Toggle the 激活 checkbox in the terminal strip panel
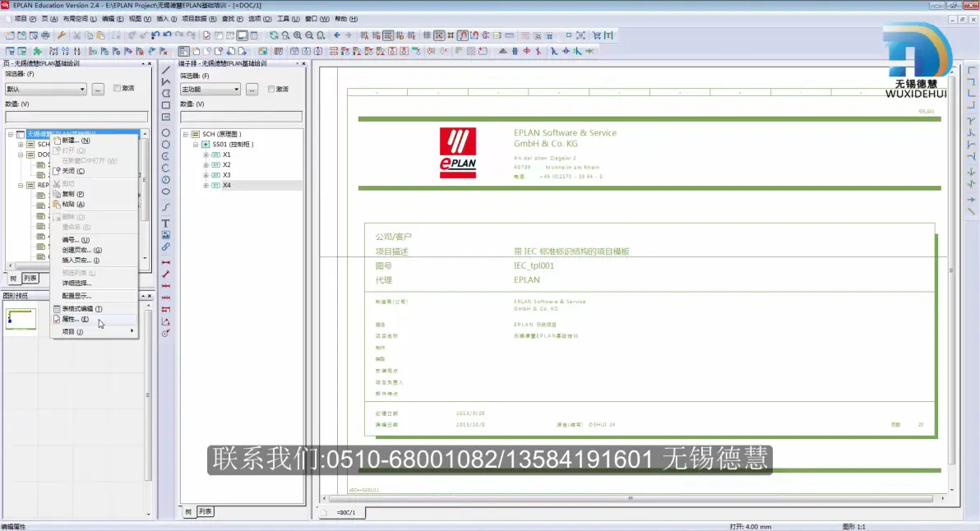This screenshot has width=980, height=531. point(271,89)
